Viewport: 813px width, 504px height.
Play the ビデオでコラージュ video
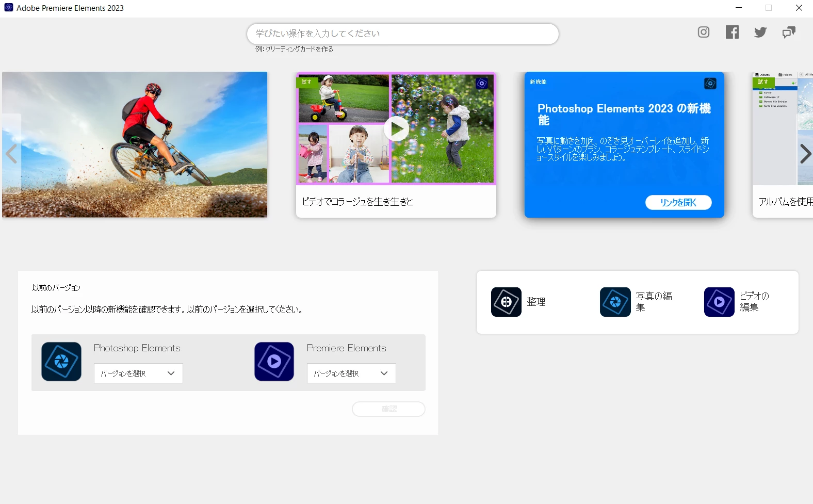(396, 129)
